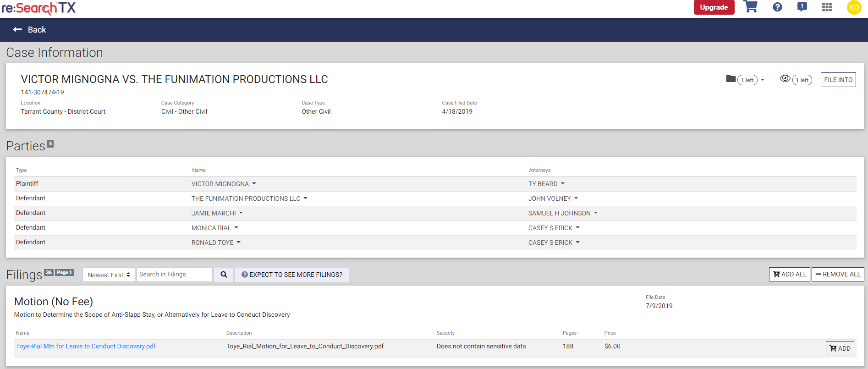The image size is (868, 369).
Task: Click the FILE INTO button
Action: tap(838, 80)
